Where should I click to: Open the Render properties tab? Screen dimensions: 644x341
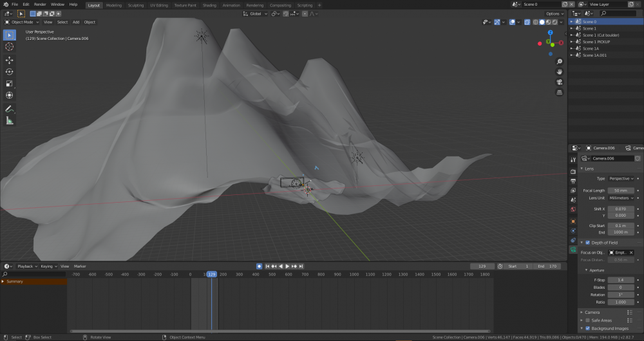pyautogui.click(x=573, y=172)
